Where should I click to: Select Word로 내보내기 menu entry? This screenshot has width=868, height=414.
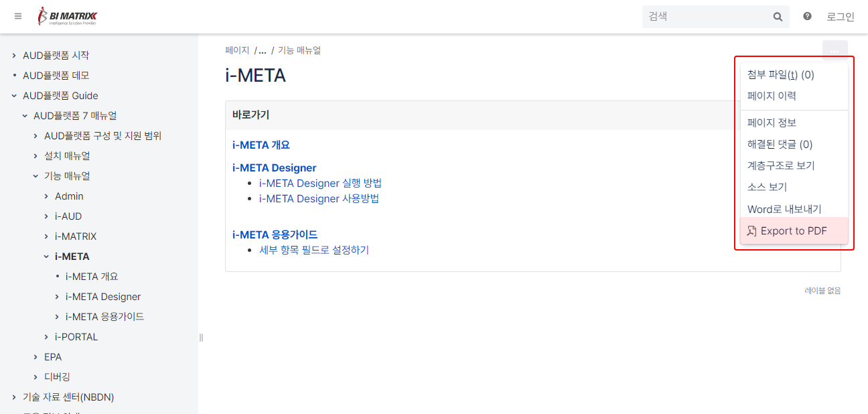pyautogui.click(x=784, y=209)
